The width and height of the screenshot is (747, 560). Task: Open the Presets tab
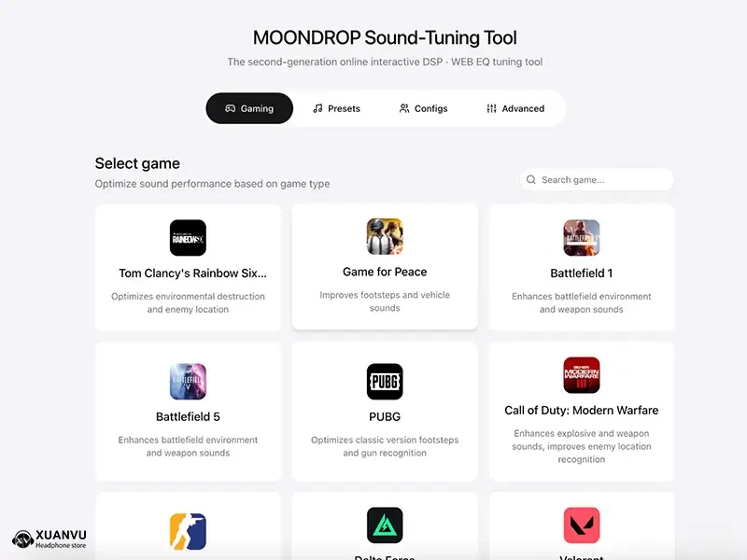coord(336,108)
